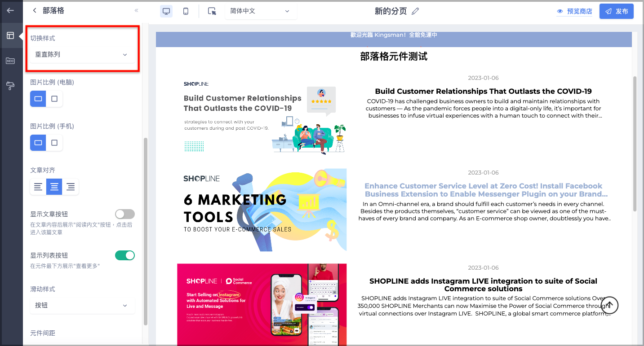644x346 pixels.
Task: Switch to desktop preview mode
Action: 166,11
